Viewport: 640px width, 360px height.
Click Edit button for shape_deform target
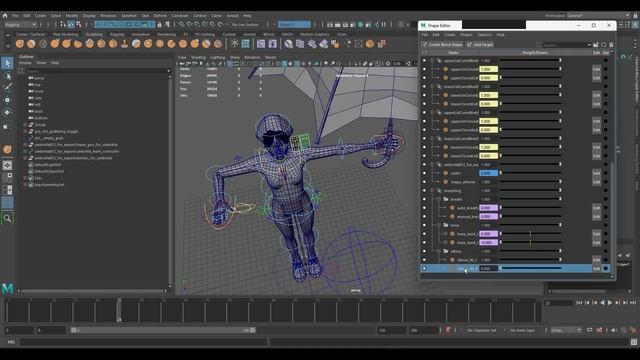point(596,182)
